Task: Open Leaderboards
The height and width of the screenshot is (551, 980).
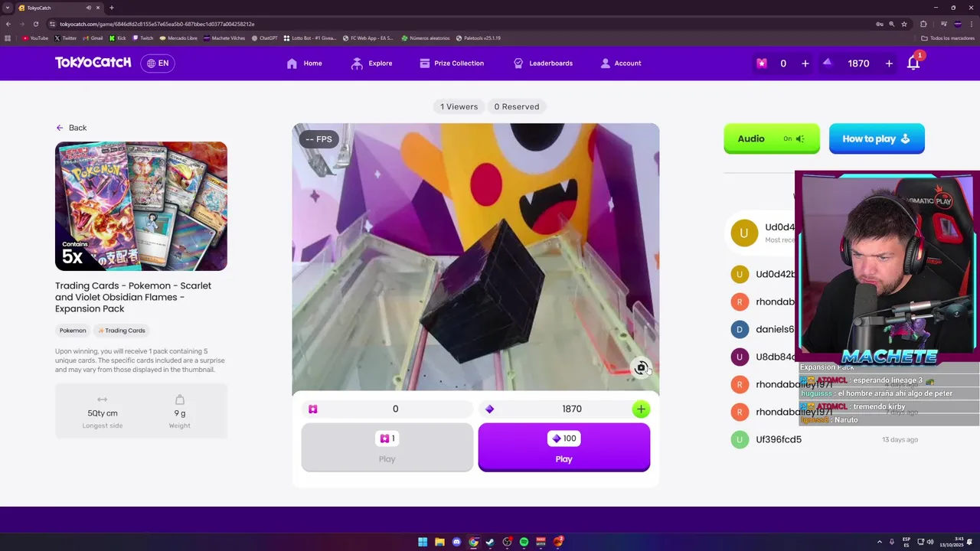Action: (543, 64)
